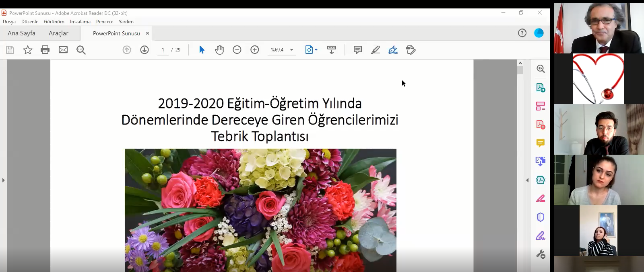This screenshot has width=644, height=272.
Task: Click the page number input field
Action: click(163, 50)
